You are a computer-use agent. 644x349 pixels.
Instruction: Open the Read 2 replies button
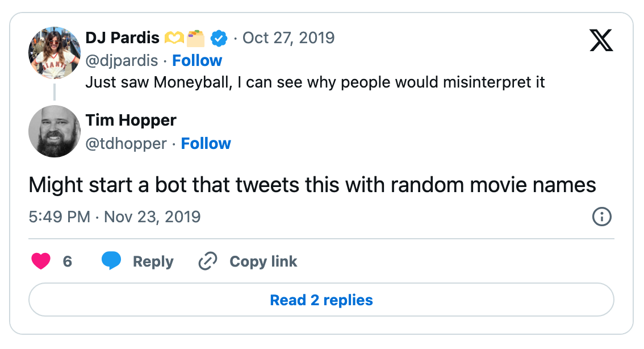tap(321, 300)
